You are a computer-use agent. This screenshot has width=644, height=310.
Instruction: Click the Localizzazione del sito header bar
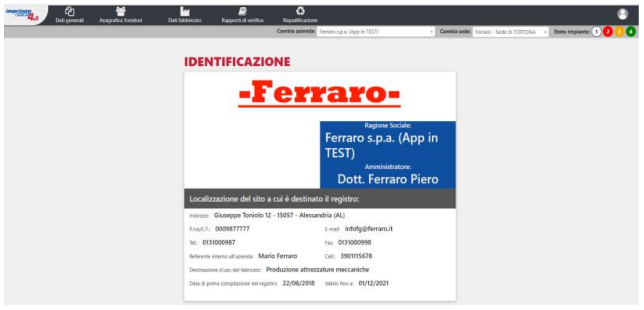pyautogui.click(x=320, y=199)
